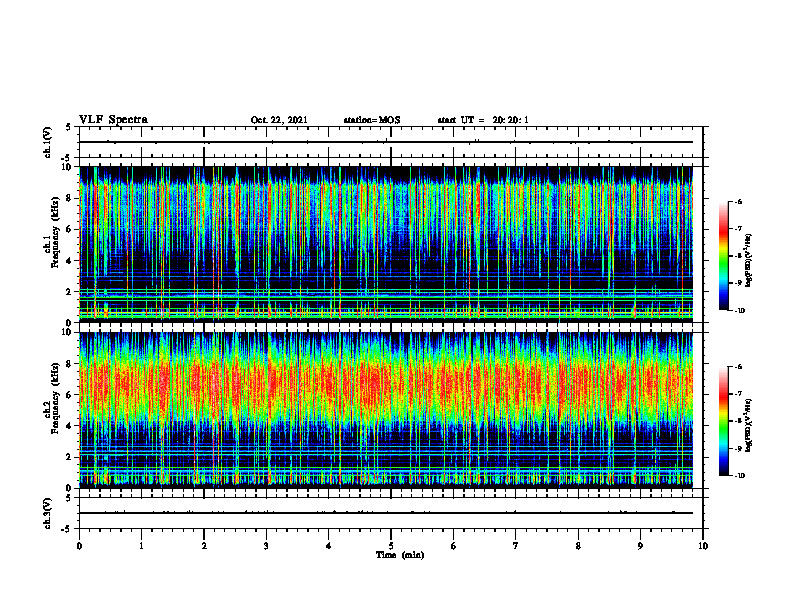Click the "5" label on ch.3(V) axis

(x=68, y=498)
